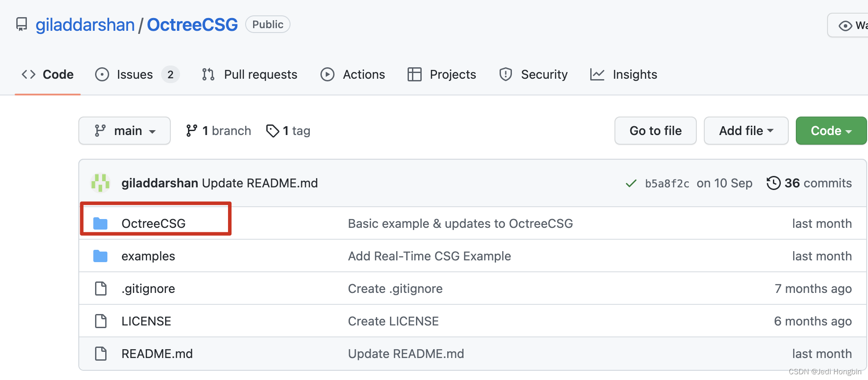Open the README.md file
The image size is (868, 380).
point(157,354)
